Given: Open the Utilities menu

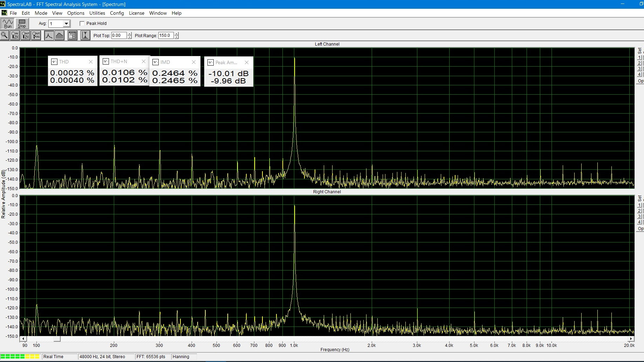Looking at the screenshot, I should click(97, 13).
